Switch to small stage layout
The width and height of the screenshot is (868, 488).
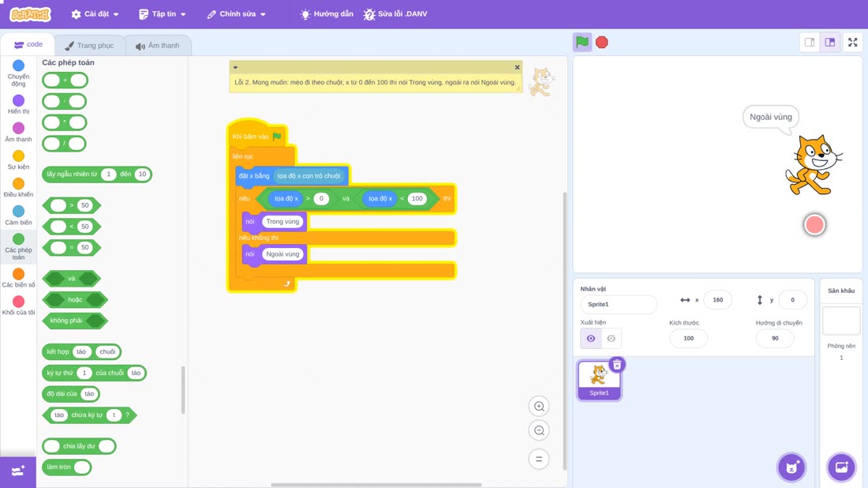pyautogui.click(x=810, y=42)
